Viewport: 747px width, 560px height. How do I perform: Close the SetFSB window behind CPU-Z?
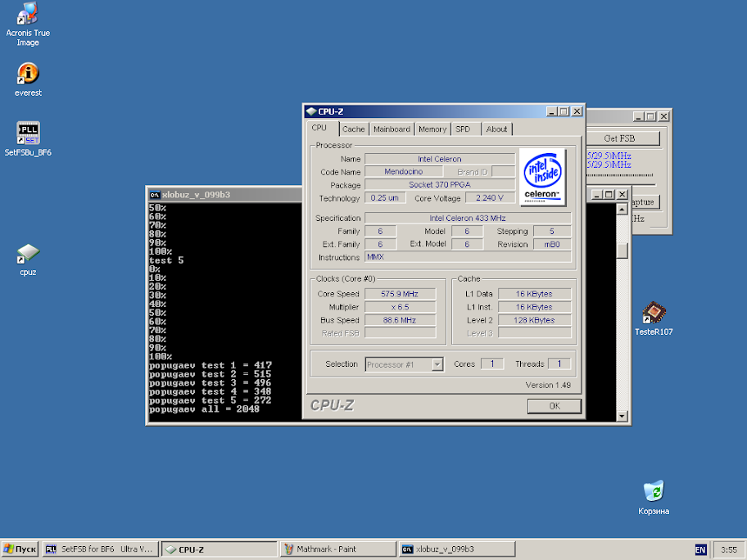(663, 116)
